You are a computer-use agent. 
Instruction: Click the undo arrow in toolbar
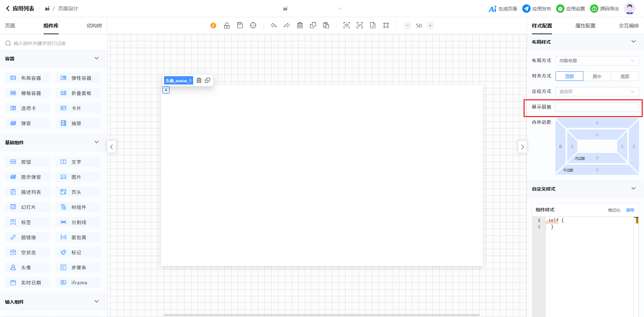point(274,25)
